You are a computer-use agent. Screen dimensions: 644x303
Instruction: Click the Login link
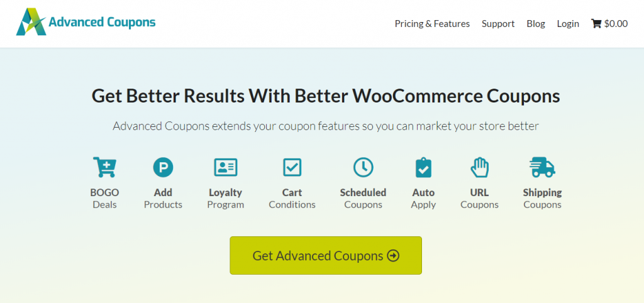coord(568,24)
